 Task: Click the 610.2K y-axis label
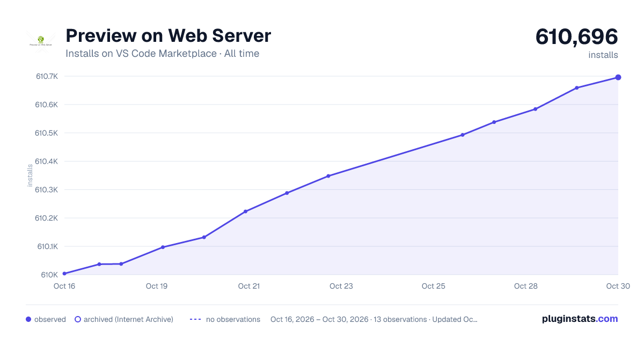pos(47,218)
